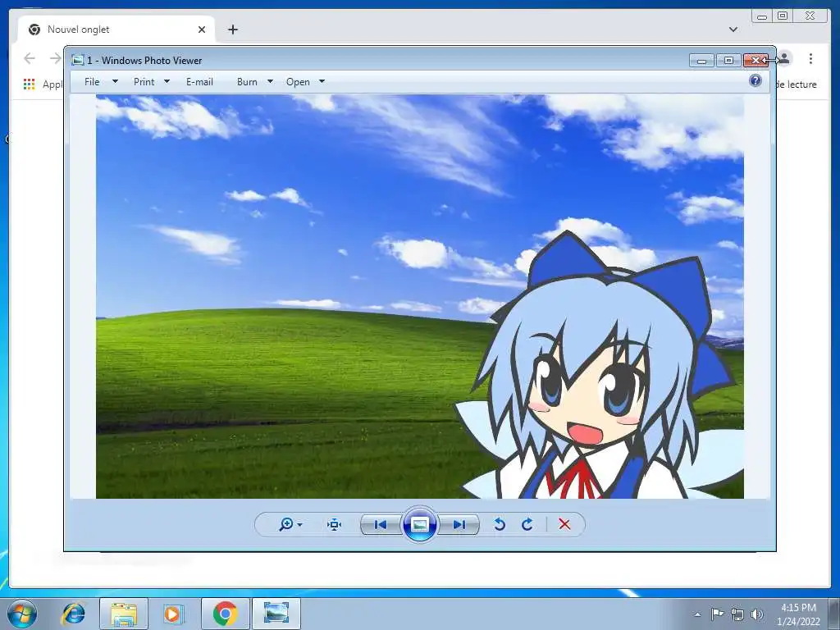The image size is (840, 630).
Task: Play the slide show
Action: coord(419,524)
